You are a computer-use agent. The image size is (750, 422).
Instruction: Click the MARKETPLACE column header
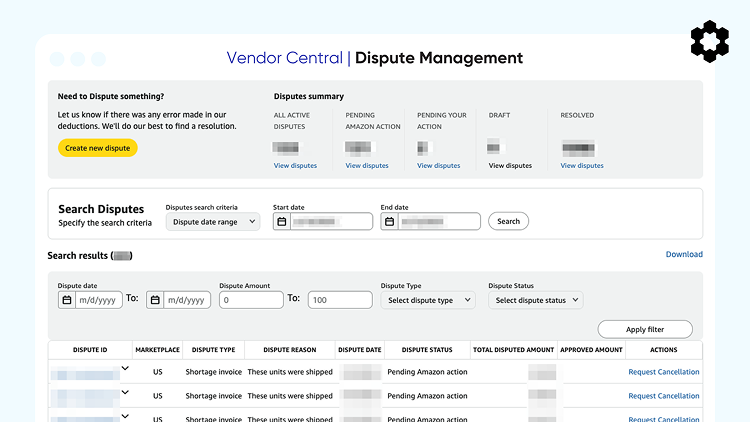click(x=157, y=350)
